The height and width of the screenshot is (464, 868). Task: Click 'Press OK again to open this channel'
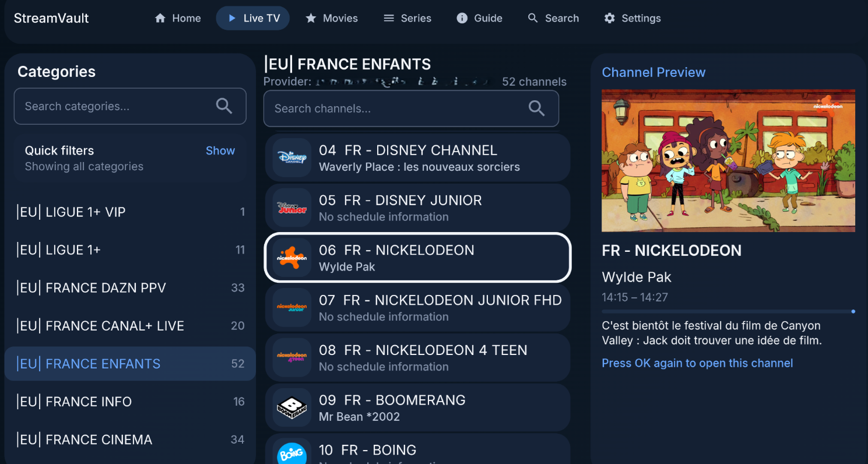click(x=697, y=363)
